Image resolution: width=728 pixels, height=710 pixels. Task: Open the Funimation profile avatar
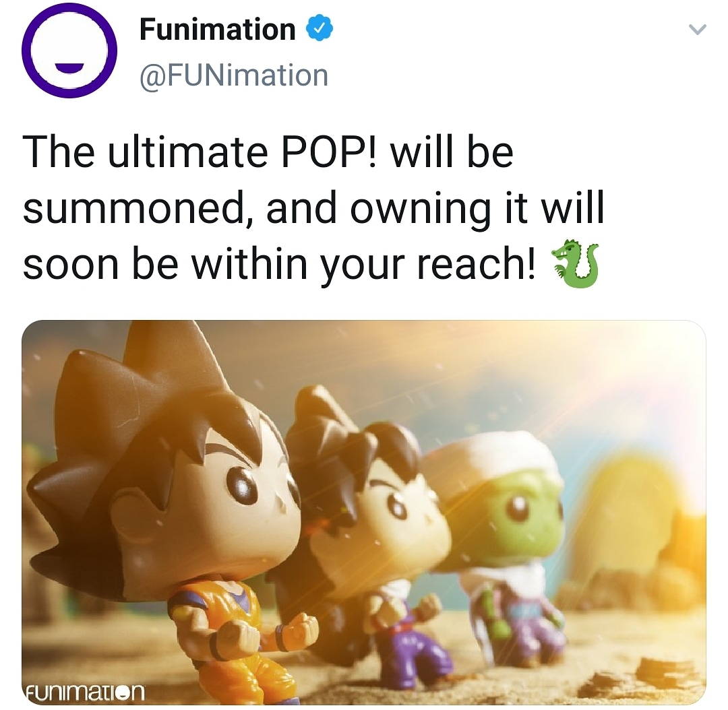[68, 50]
